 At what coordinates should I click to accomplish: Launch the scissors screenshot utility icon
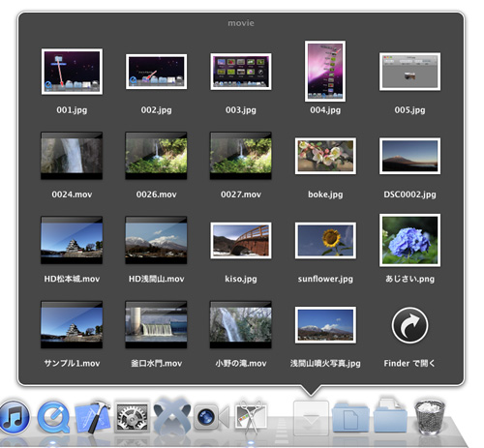(x=251, y=416)
